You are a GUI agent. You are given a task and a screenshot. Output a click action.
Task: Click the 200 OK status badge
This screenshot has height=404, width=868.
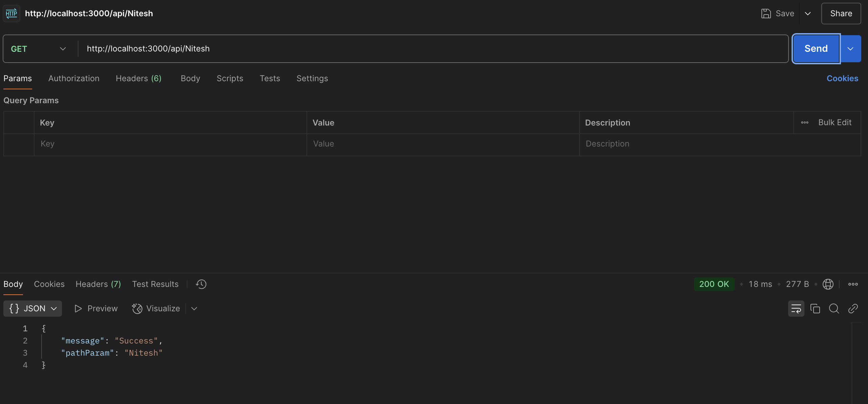(714, 284)
